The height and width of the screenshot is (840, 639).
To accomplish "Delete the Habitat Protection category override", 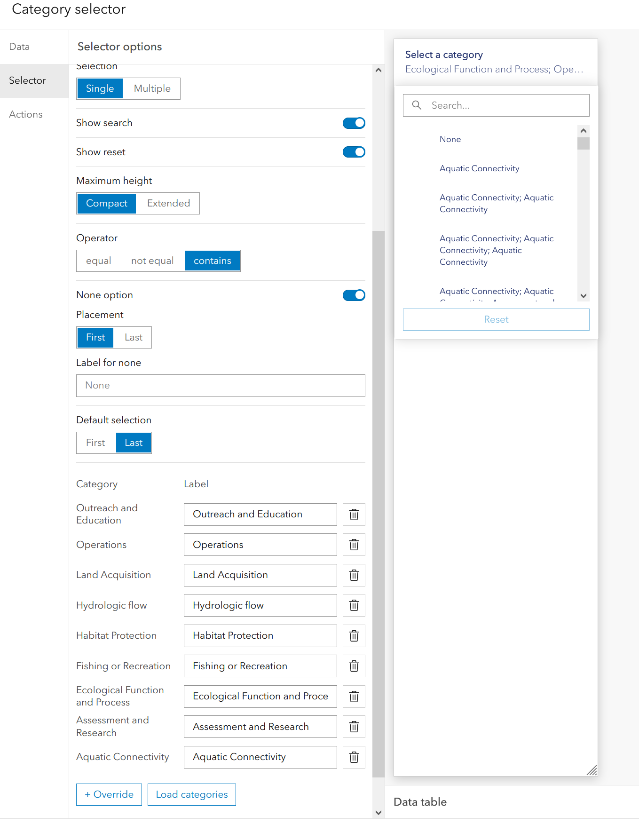I will point(354,636).
